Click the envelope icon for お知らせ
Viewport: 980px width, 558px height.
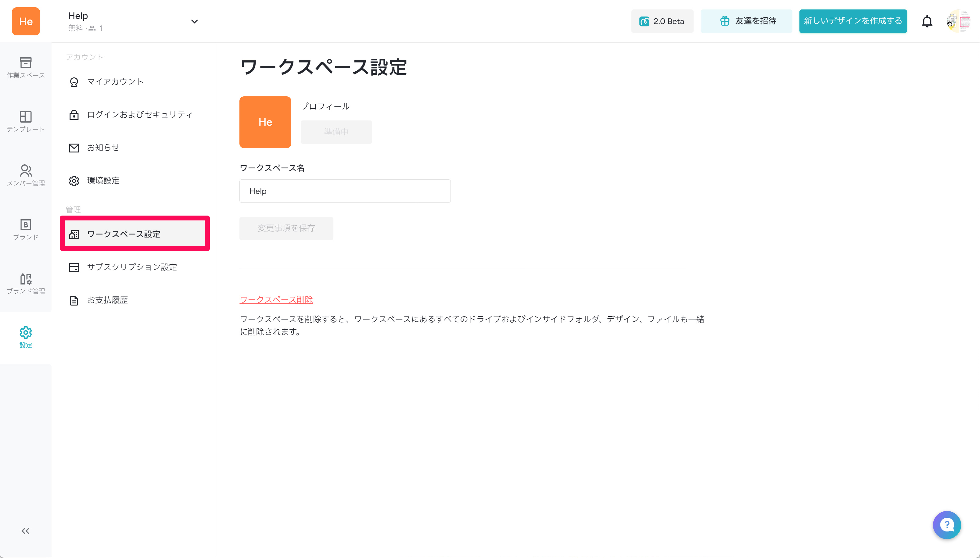tap(74, 148)
